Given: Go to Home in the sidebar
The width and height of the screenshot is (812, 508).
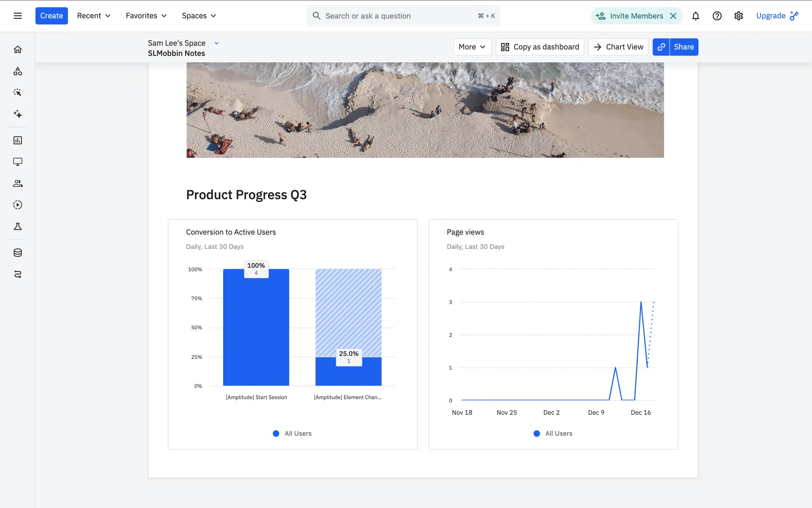Looking at the screenshot, I should click(17, 50).
